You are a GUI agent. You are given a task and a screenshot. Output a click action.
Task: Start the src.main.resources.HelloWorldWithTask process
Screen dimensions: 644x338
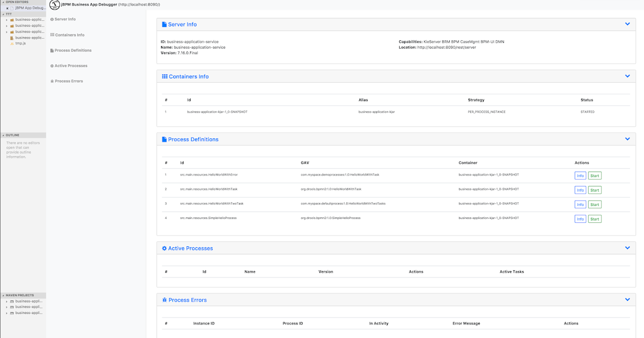click(x=595, y=190)
